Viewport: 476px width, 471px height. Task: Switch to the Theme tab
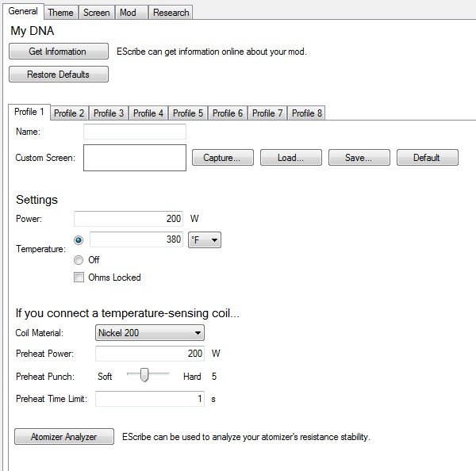coord(60,13)
